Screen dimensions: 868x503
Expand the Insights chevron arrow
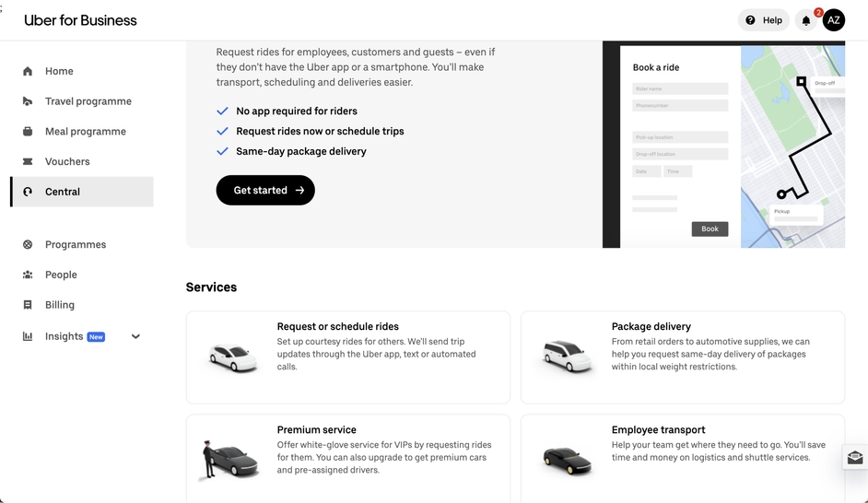[135, 336]
